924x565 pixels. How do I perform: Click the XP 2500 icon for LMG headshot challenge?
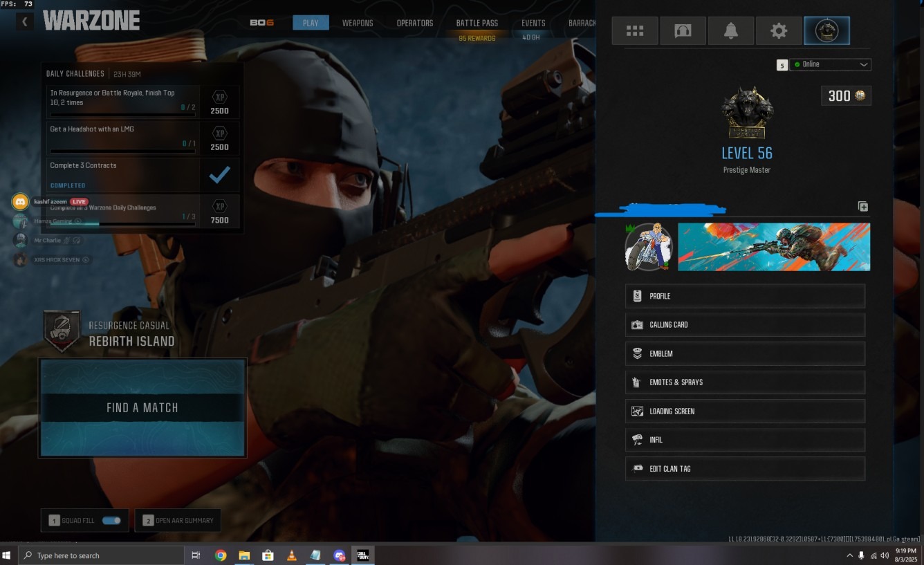pos(219,133)
